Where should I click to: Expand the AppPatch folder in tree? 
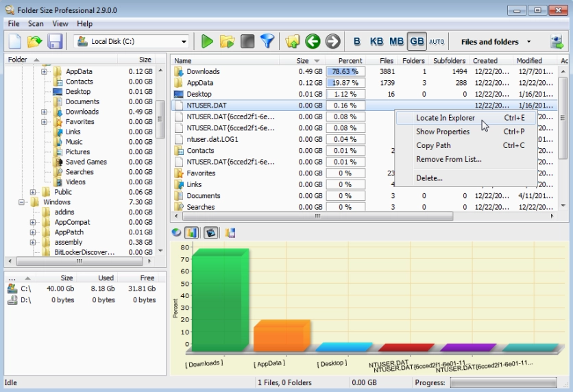point(33,232)
